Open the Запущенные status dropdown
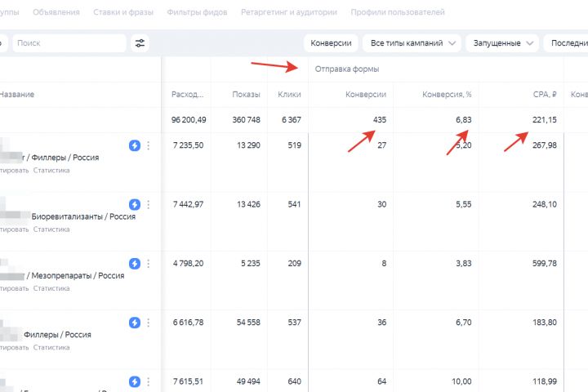Image resolution: width=588 pixels, height=392 pixels. (502, 42)
